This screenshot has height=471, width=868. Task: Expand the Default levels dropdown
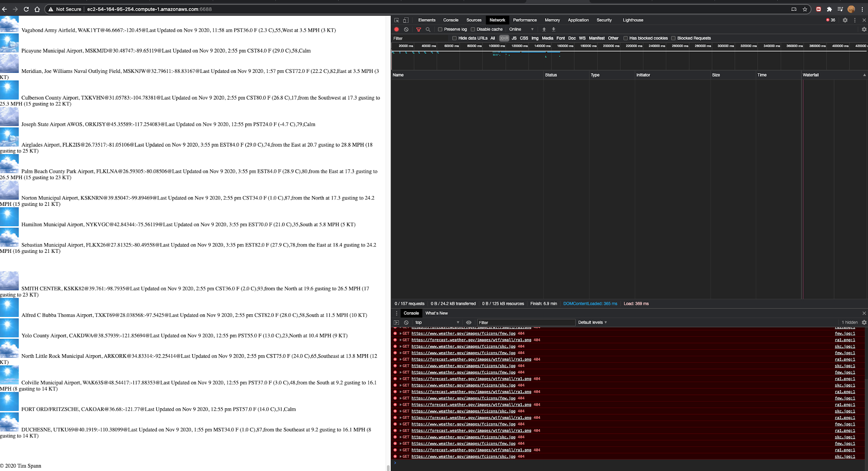592,322
